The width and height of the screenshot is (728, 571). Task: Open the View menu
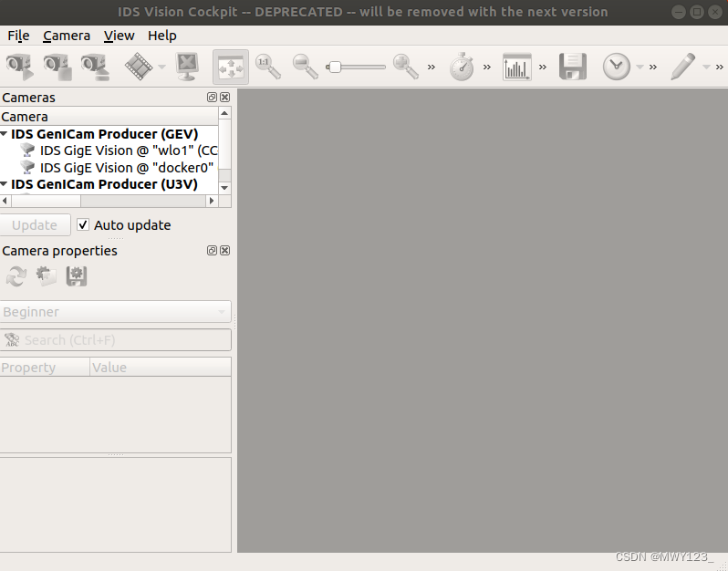(x=119, y=36)
